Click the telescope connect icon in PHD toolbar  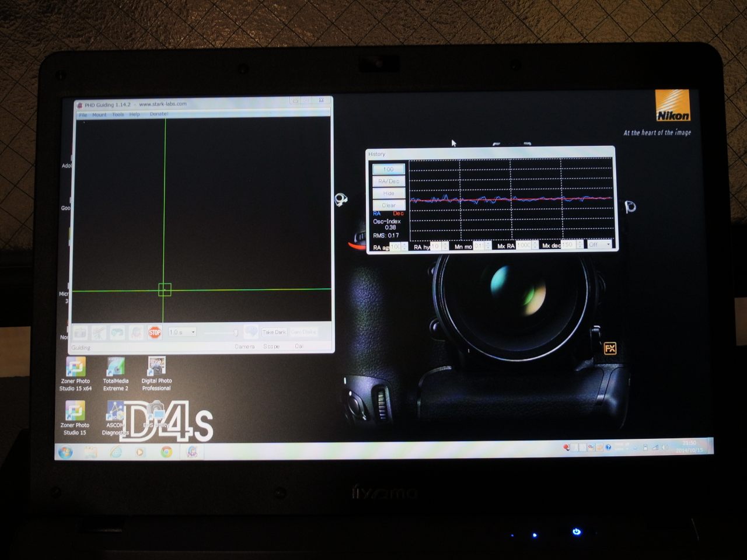(99, 332)
